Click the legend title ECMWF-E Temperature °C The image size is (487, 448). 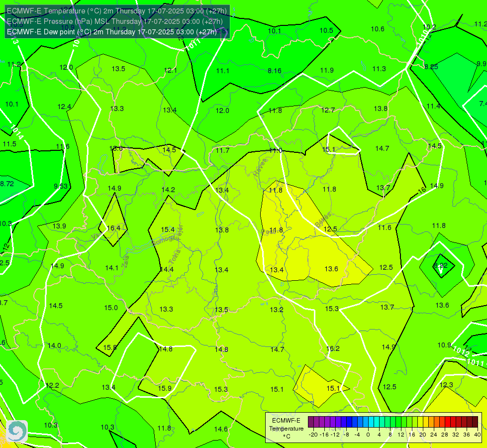click(286, 429)
